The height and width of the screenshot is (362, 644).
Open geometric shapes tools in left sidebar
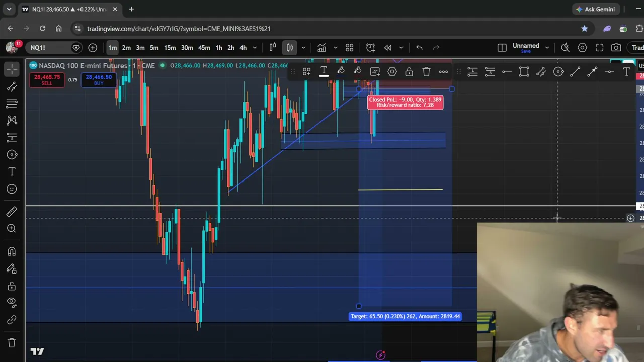tap(12, 155)
